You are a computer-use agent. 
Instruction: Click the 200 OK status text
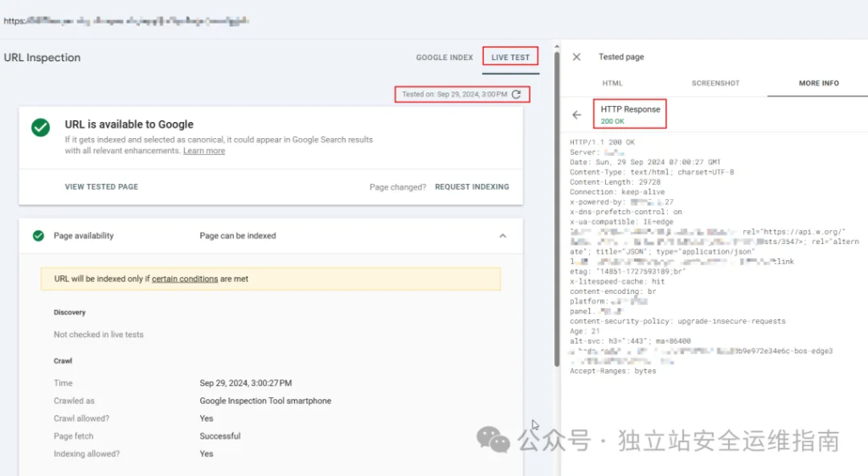[x=612, y=121]
